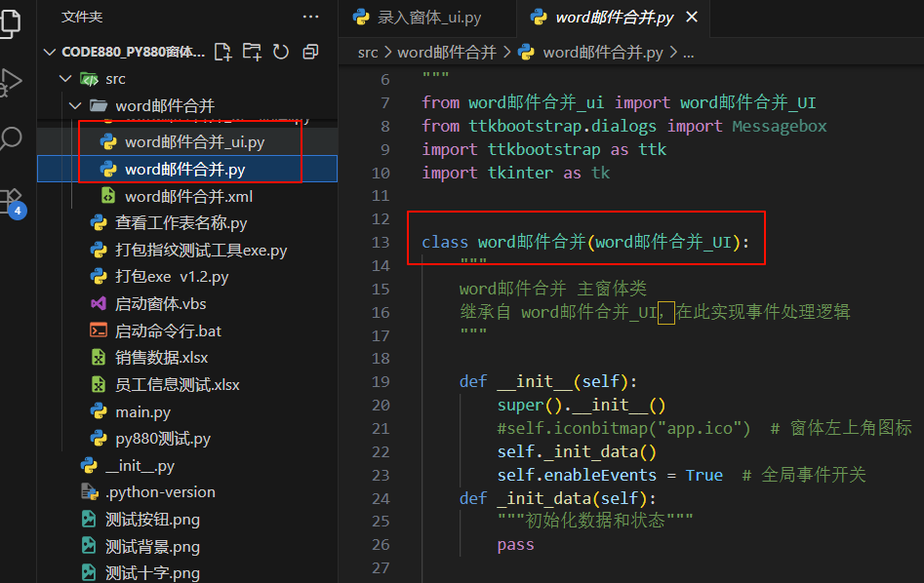Open the Views and More Actions menu

tap(310, 16)
